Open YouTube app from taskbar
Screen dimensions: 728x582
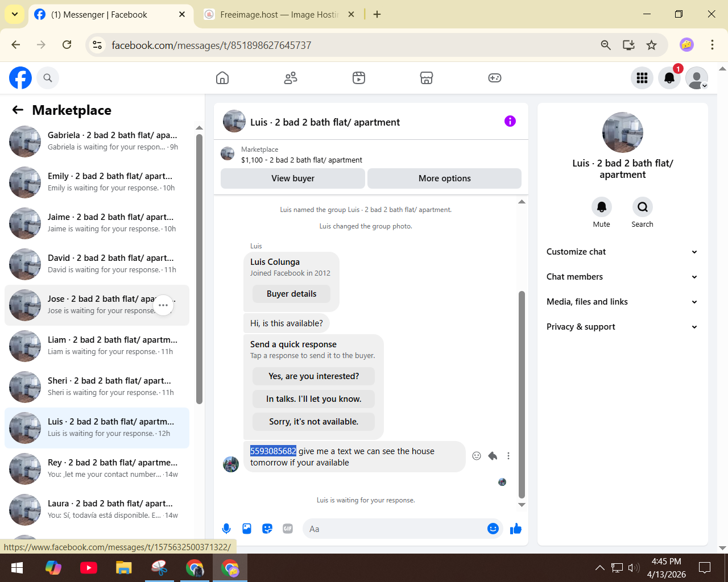(x=89, y=568)
